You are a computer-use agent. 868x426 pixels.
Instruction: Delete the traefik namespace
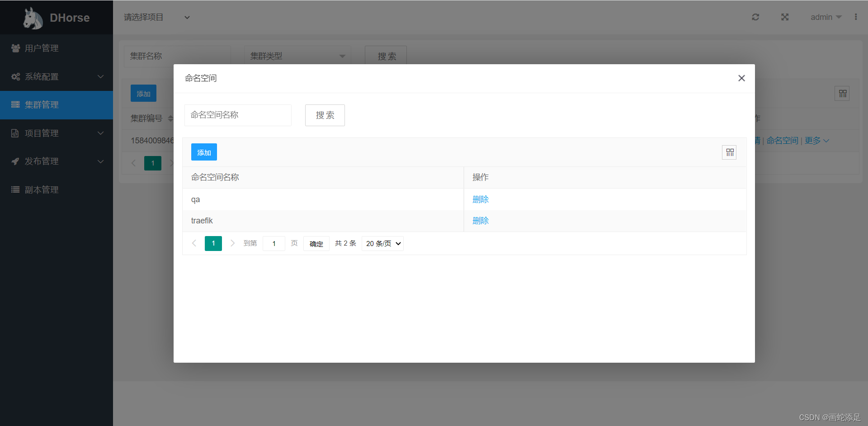click(x=481, y=221)
